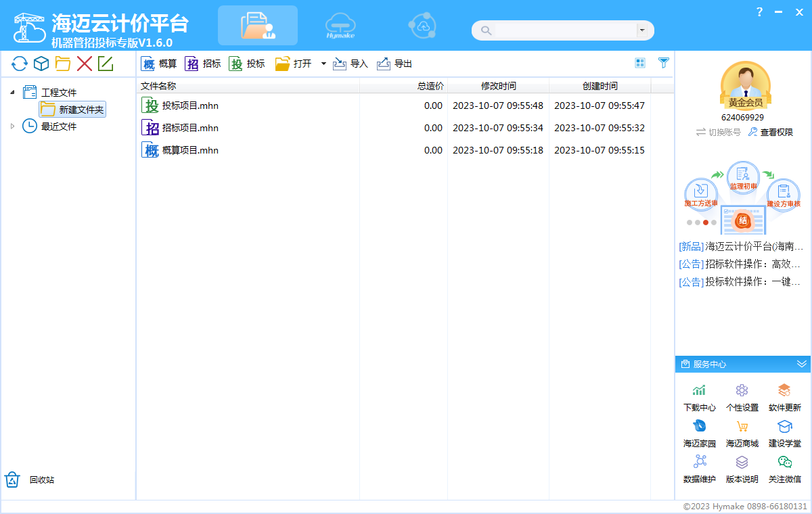Click the 关注微信 WeChat icon
812x514 pixels.
tap(785, 462)
